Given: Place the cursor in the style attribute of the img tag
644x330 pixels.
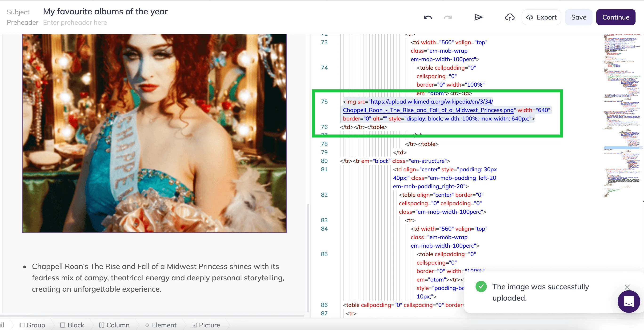Looking at the screenshot, I should pos(461,118).
